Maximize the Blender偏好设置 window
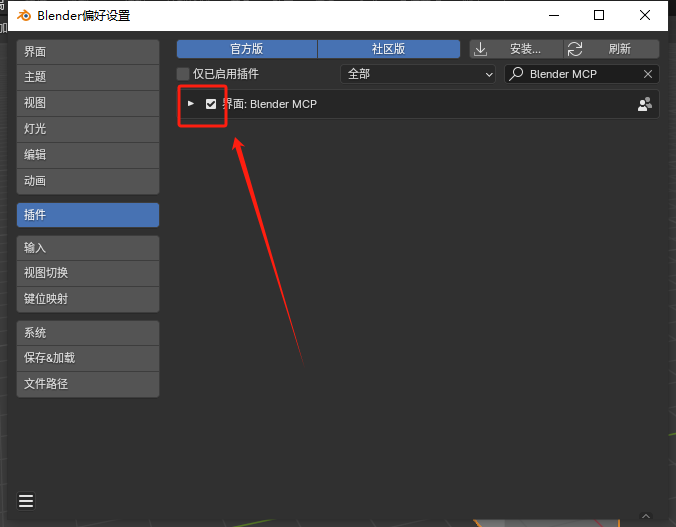Screen dimensions: 676x527 coord(599,16)
